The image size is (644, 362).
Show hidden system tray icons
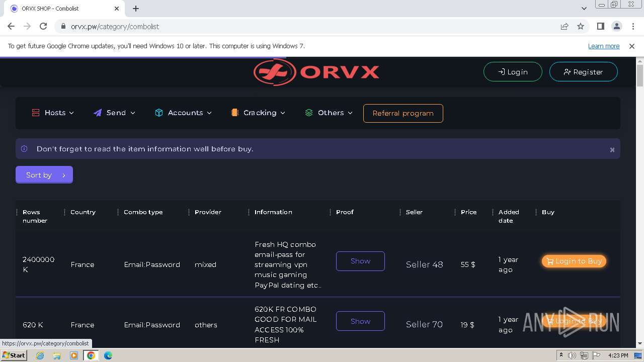tap(561, 355)
